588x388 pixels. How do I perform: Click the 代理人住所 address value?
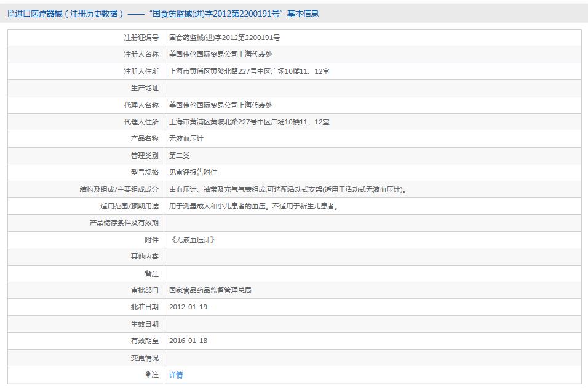pos(249,122)
